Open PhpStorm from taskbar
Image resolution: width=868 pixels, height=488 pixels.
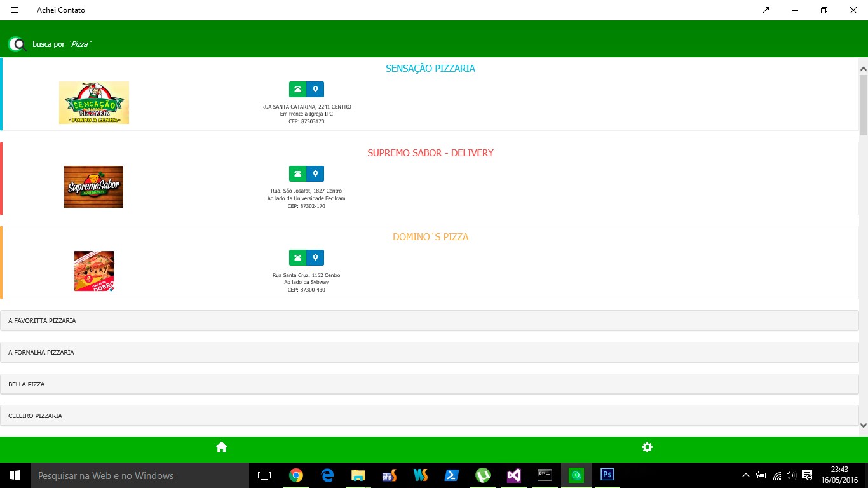click(x=390, y=475)
